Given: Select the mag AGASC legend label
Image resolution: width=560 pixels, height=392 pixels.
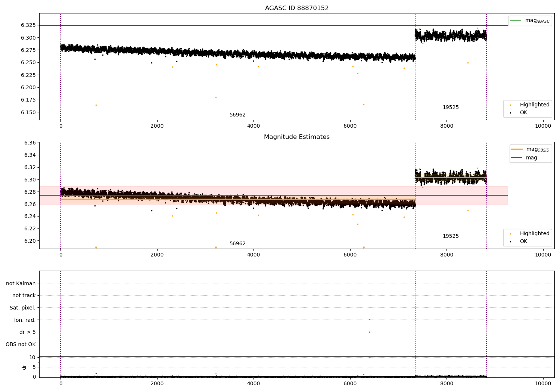Looking at the screenshot, I should (537, 21).
